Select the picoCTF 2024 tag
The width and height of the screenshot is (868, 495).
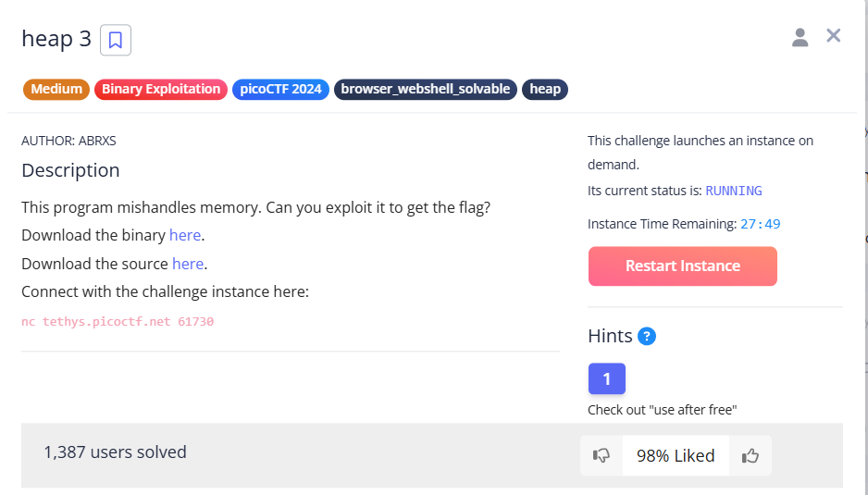coord(280,90)
